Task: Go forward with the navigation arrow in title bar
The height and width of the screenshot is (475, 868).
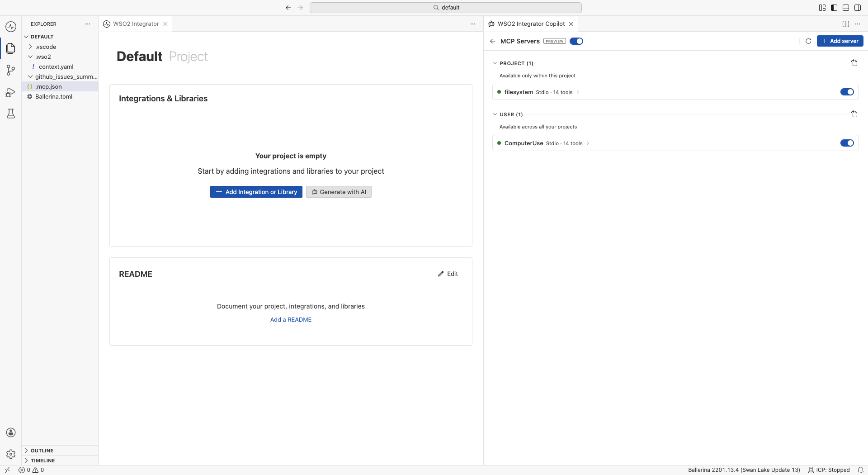Action: click(x=300, y=8)
